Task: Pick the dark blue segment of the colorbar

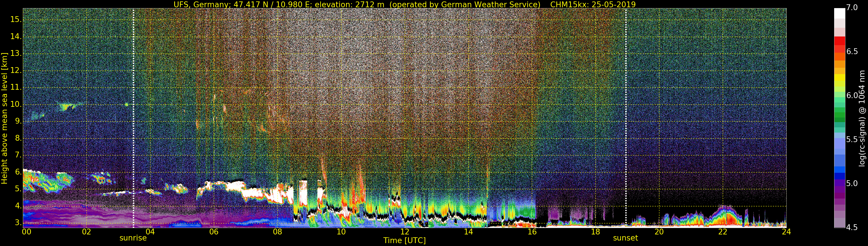Action: [x=839, y=176]
